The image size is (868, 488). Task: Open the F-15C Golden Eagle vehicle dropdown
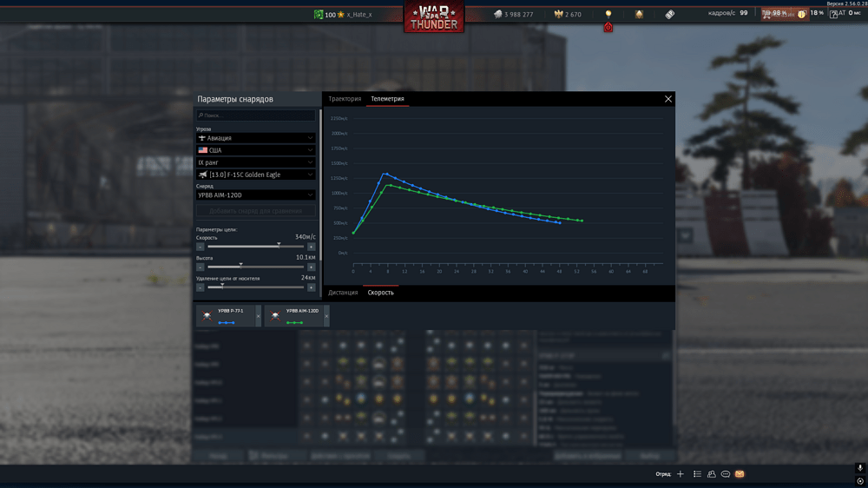(256, 175)
